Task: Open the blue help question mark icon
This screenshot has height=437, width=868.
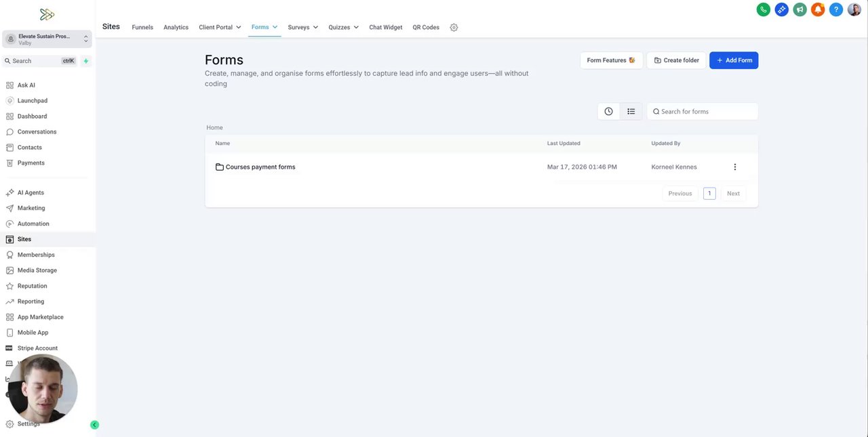Action: tap(836, 9)
